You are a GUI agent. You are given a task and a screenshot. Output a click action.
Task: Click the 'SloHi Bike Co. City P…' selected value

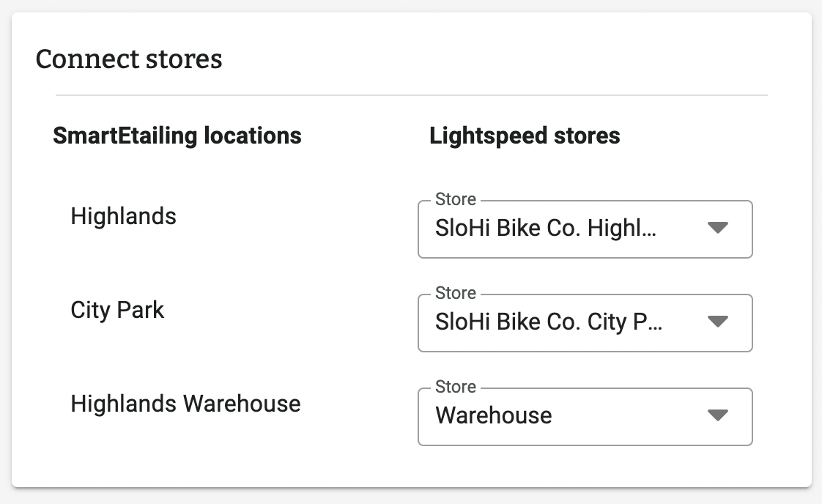click(548, 322)
